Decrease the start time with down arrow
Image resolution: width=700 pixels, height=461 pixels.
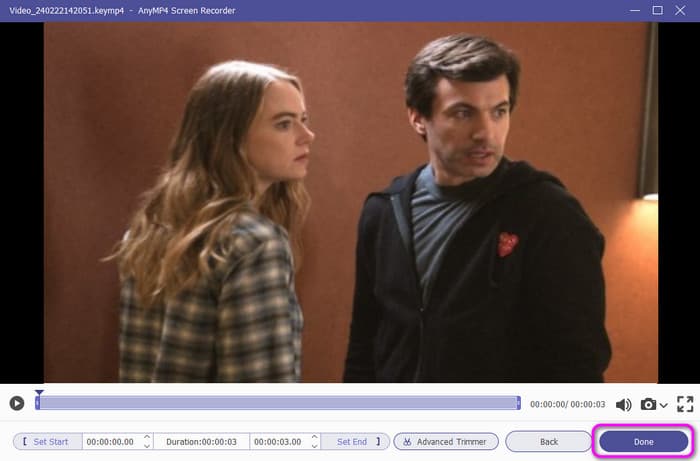click(147, 446)
